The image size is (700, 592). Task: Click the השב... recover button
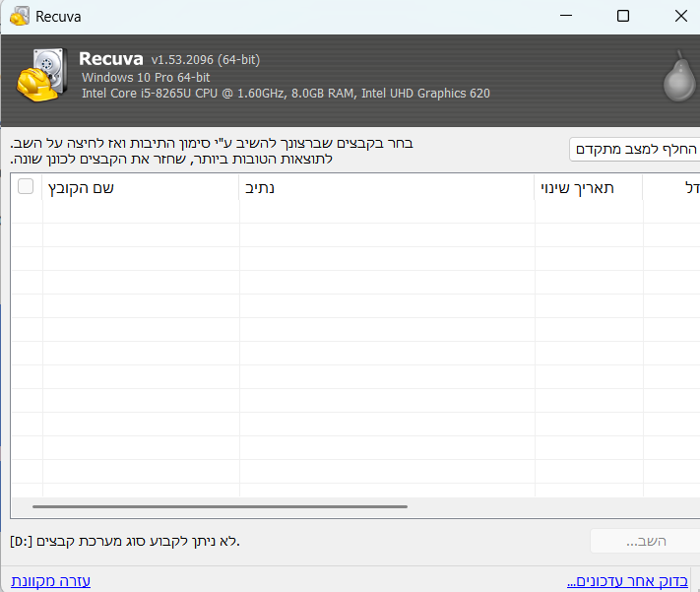pyautogui.click(x=645, y=542)
